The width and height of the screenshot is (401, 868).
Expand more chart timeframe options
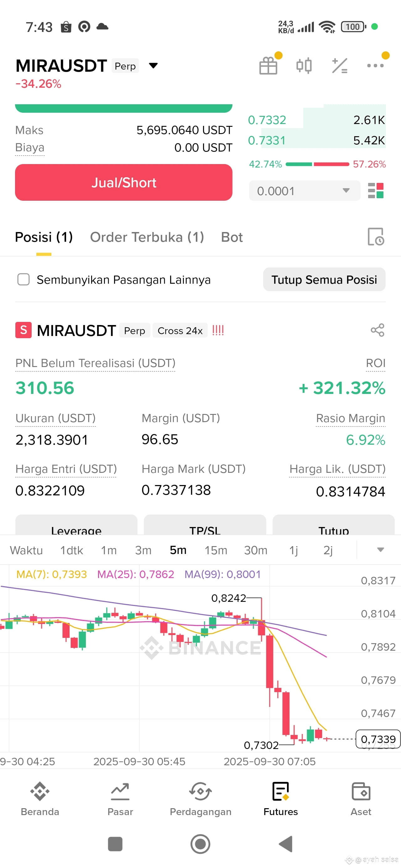tap(380, 550)
